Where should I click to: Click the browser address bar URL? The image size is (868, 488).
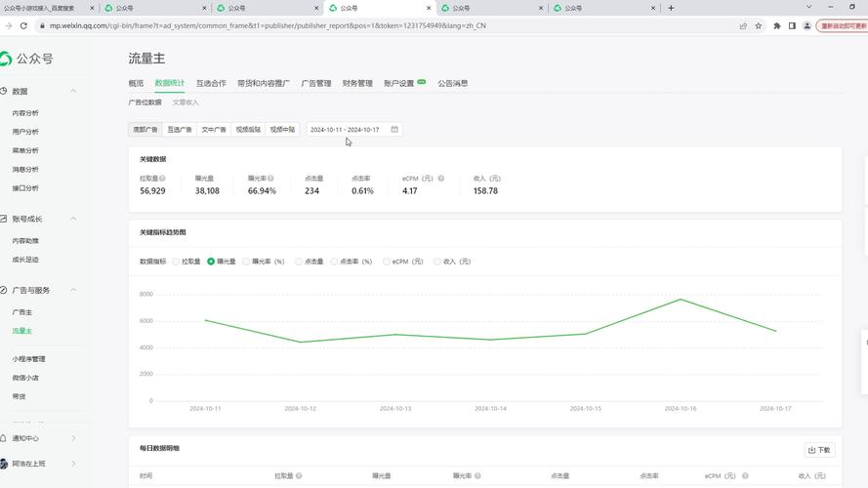click(268, 25)
